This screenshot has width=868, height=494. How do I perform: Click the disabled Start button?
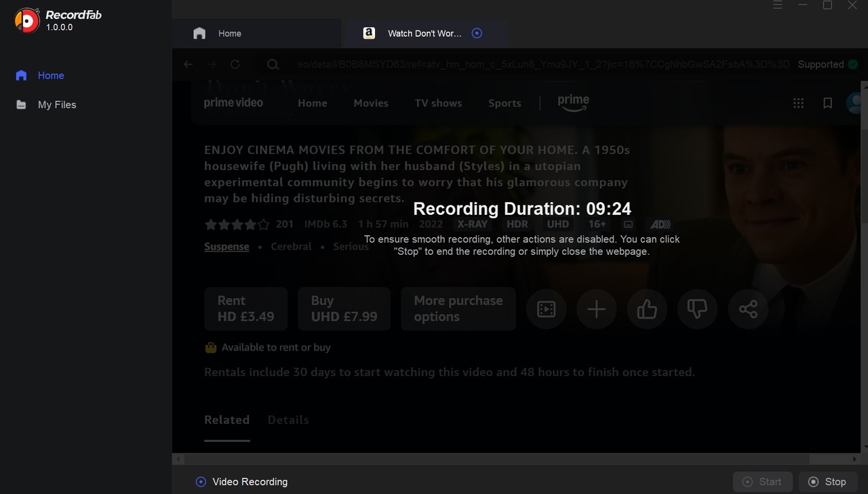point(763,482)
